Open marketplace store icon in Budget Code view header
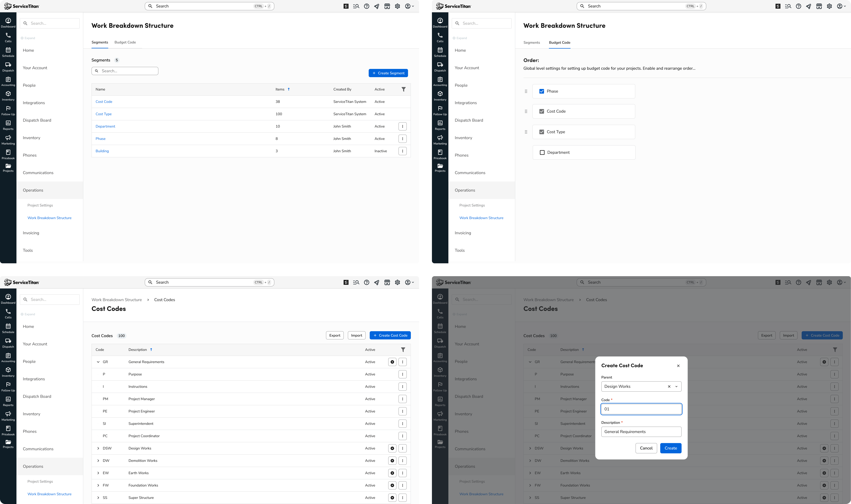 point(819,6)
